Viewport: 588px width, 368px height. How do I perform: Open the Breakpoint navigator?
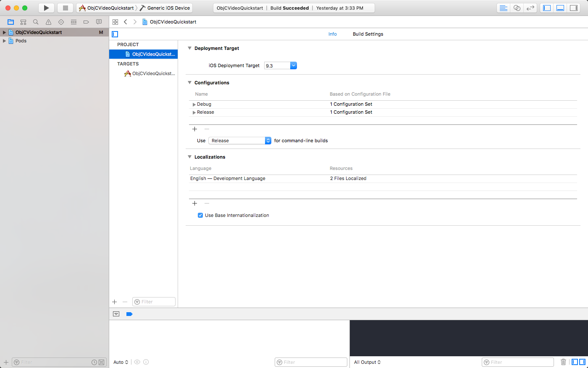tap(86, 22)
